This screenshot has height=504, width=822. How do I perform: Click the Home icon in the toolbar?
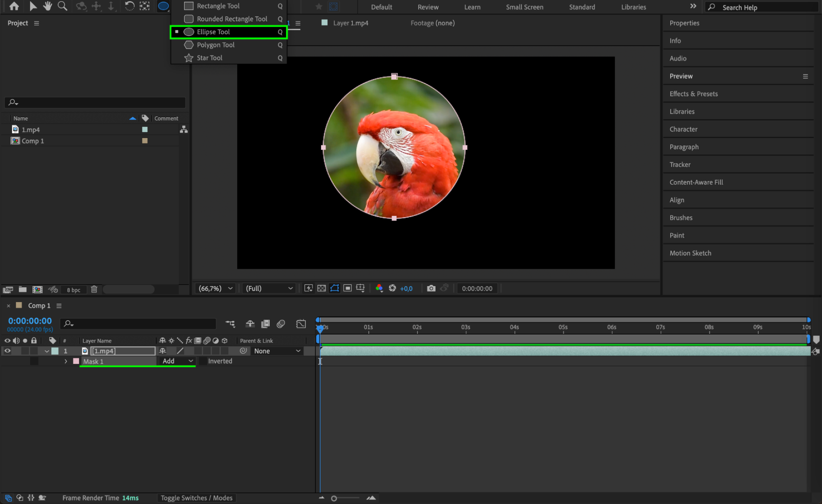(14, 6)
